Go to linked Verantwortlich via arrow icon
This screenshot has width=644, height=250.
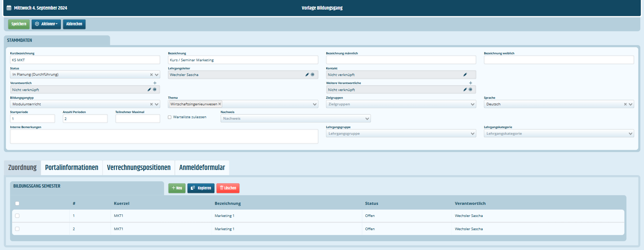155,90
